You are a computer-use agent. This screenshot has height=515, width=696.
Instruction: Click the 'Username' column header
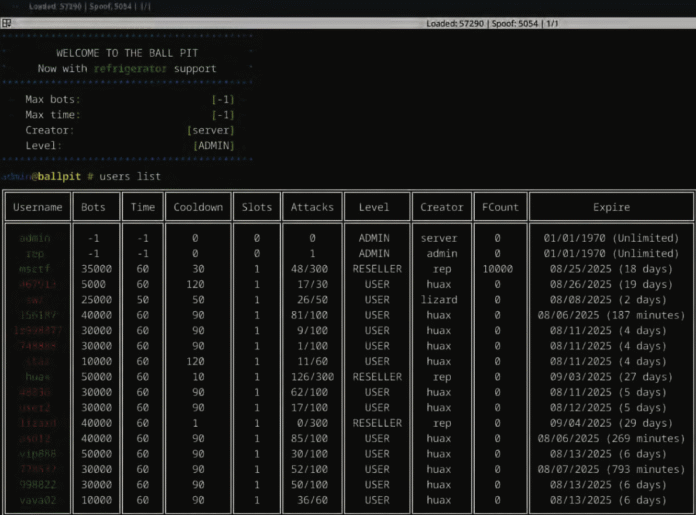tap(38, 207)
